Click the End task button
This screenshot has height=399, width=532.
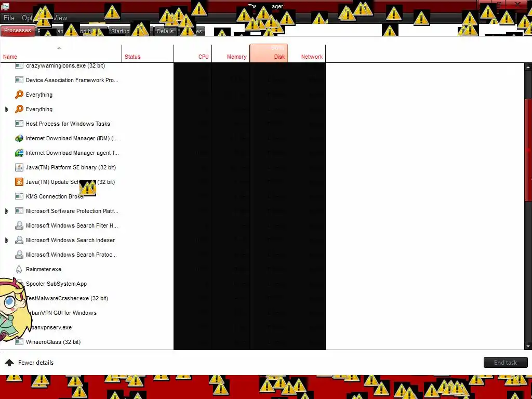click(506, 362)
